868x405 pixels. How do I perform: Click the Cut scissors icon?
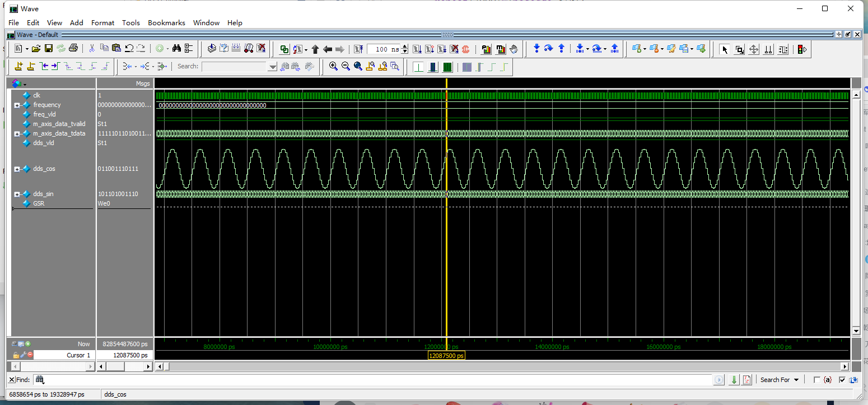[92, 49]
